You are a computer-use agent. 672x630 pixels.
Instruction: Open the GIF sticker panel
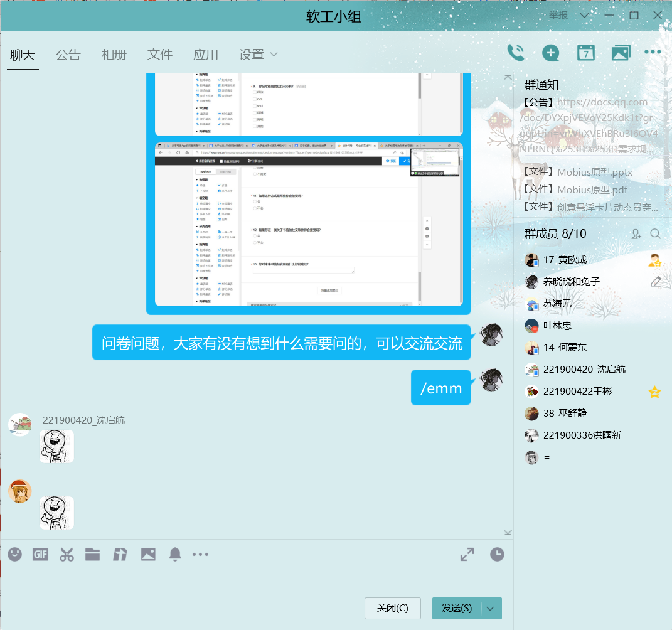point(40,555)
